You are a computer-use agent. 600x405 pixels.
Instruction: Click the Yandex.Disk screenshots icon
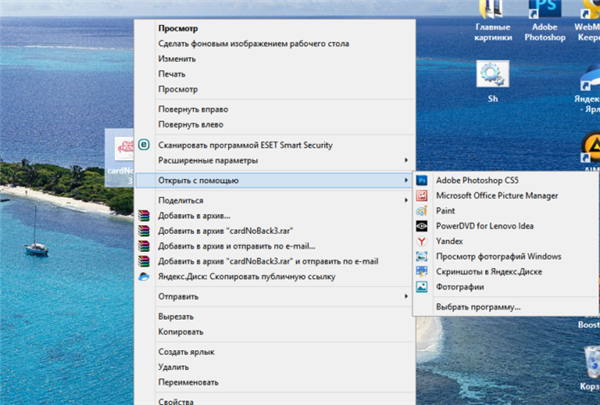click(x=422, y=272)
